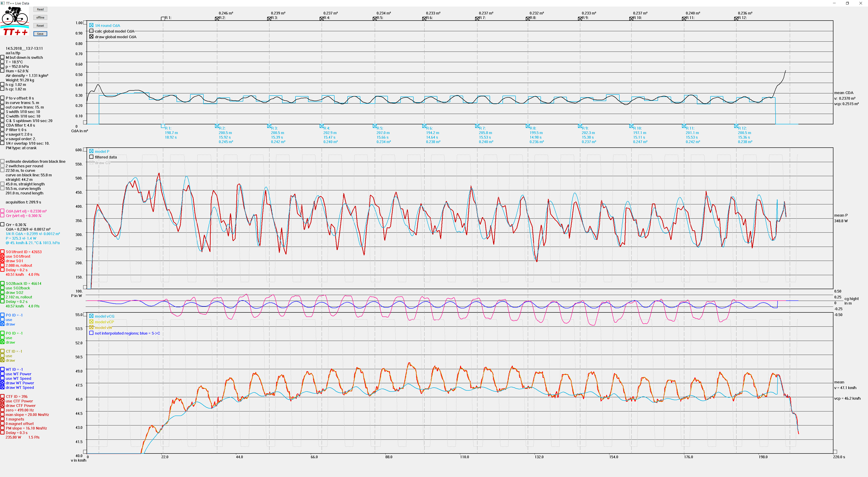Screen dimensions: 868x477
Task: Toggle the blue R 3 quarter-round marker
Action: pyautogui.click(x=269, y=126)
